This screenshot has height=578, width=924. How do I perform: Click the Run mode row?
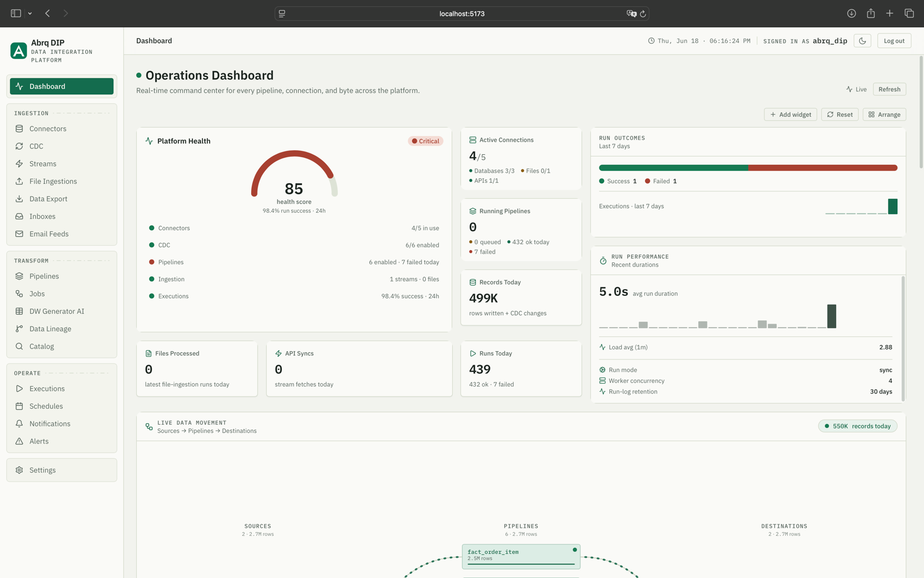pyautogui.click(x=746, y=370)
